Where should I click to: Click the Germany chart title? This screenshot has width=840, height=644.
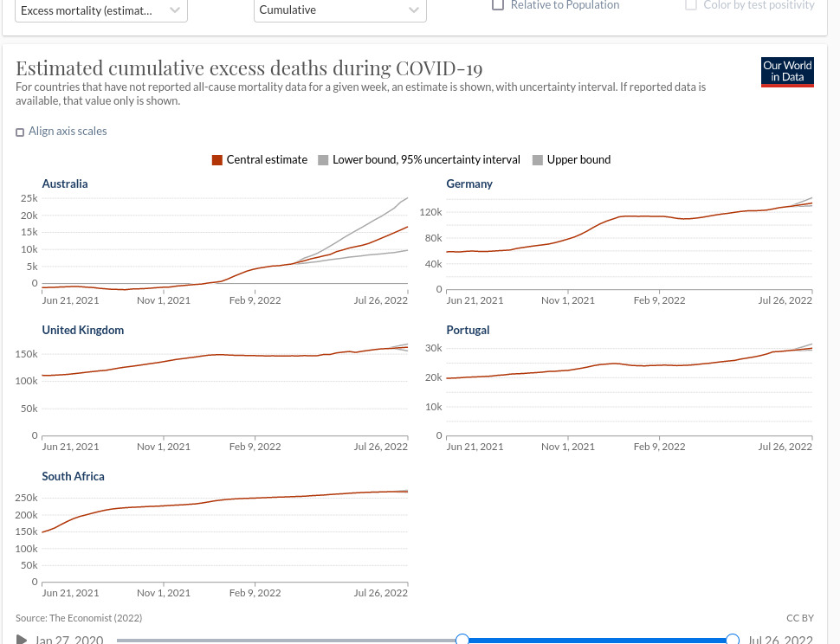[x=469, y=184]
